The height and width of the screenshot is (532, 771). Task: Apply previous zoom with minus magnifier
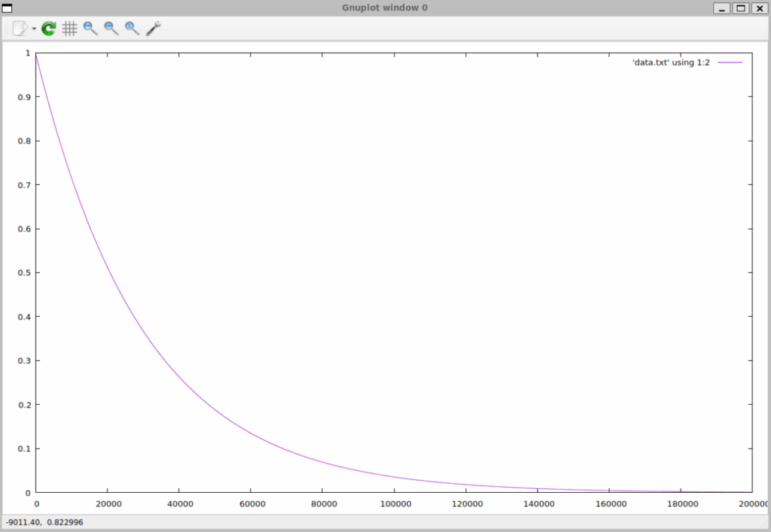tap(90, 29)
